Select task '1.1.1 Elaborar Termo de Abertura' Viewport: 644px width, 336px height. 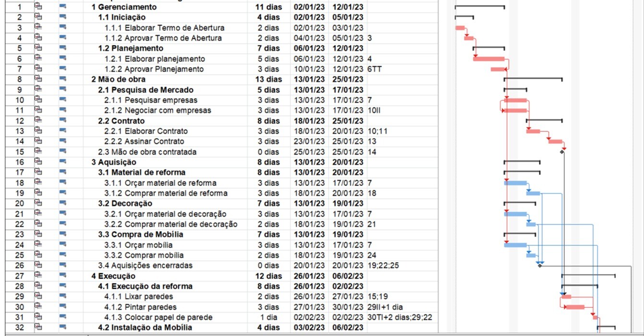[x=165, y=28]
